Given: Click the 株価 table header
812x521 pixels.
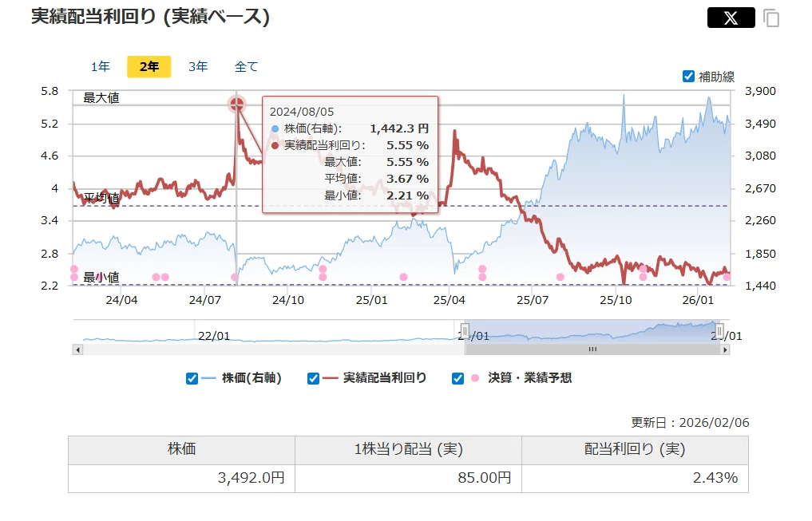Looking at the screenshot, I should (x=182, y=450).
